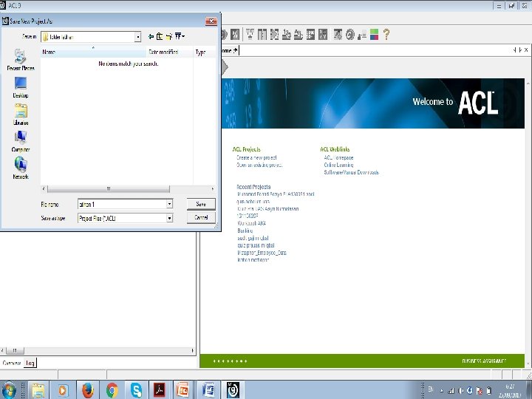The height and width of the screenshot is (399, 532).
Task: Open the ACL Homepage weblink
Action: [338, 158]
